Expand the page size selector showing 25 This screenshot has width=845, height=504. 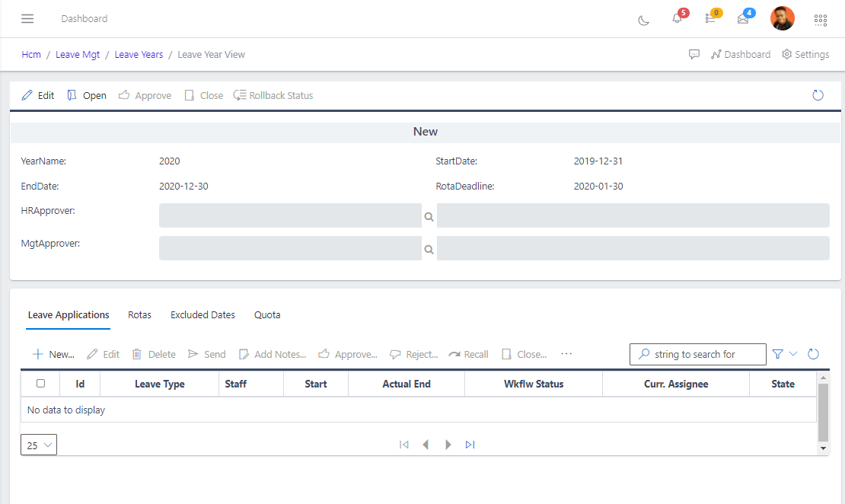point(38,445)
